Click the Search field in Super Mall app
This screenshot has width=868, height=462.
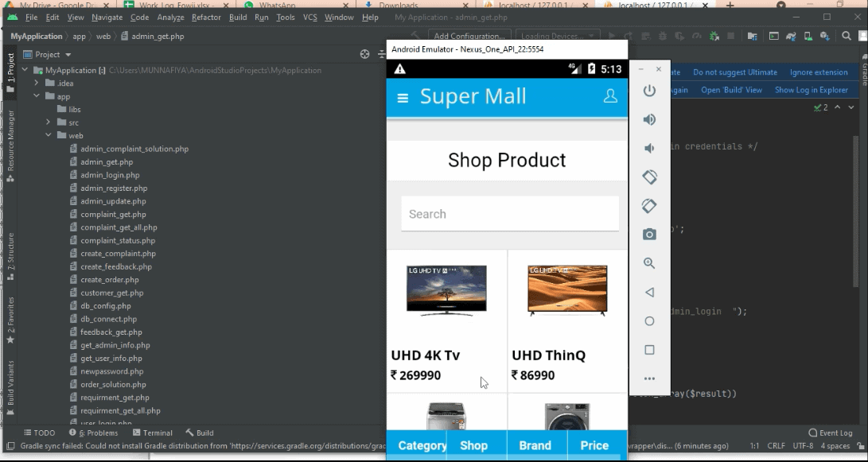tap(509, 213)
